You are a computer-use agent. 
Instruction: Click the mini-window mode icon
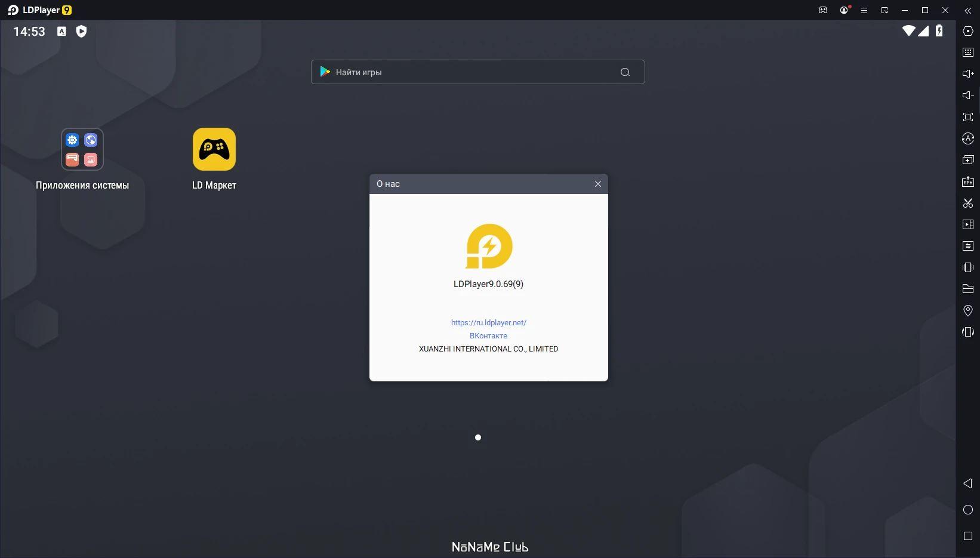(x=885, y=10)
